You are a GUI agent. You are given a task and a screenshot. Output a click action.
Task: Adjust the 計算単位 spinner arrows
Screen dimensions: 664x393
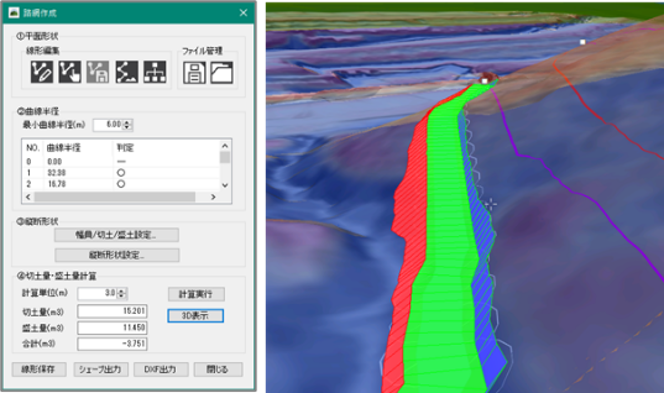click(122, 293)
